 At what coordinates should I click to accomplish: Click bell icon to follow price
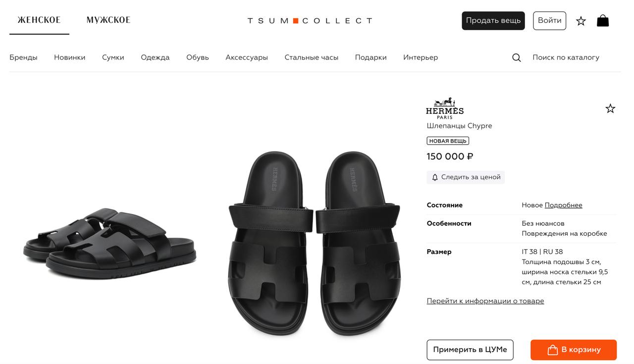(435, 177)
